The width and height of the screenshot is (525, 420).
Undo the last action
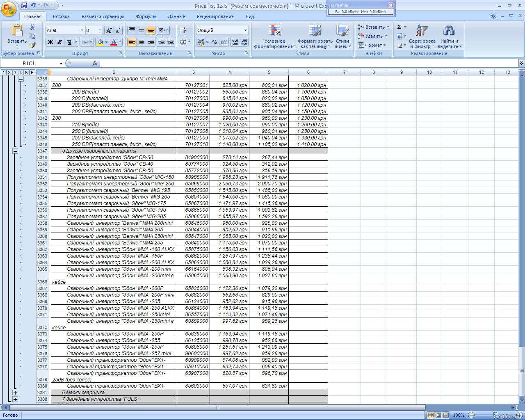33,5
